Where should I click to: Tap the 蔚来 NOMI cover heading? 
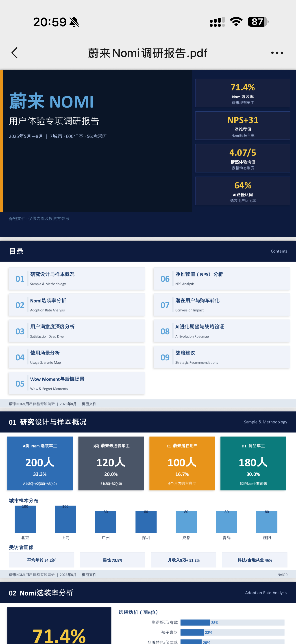click(51, 101)
